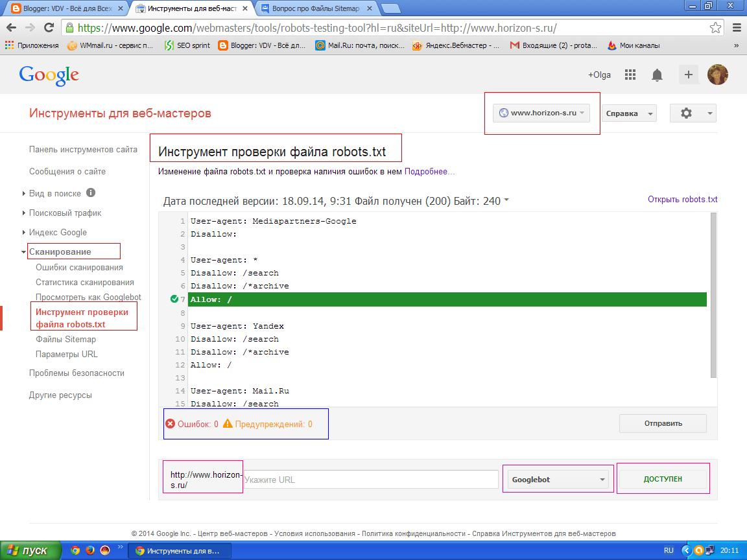This screenshot has height=560, width=747.
Task: Open Центр веб-мастеров footer link
Action: click(233, 533)
